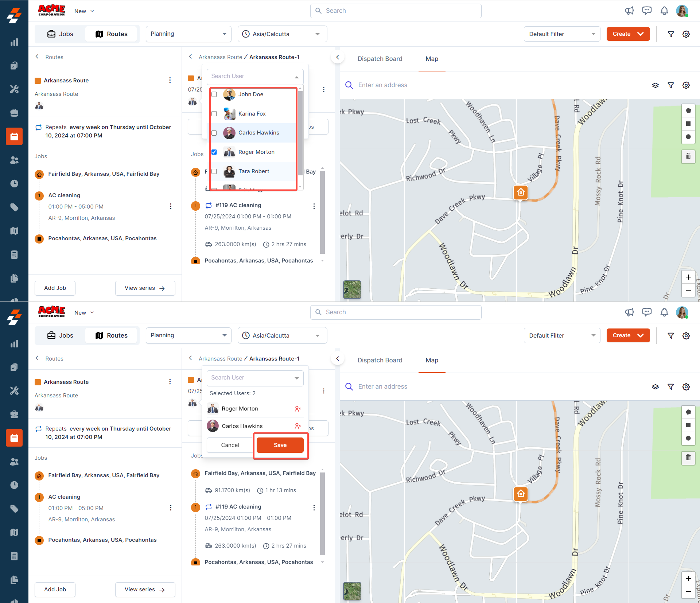Switch to the Jobs tab

61,34
